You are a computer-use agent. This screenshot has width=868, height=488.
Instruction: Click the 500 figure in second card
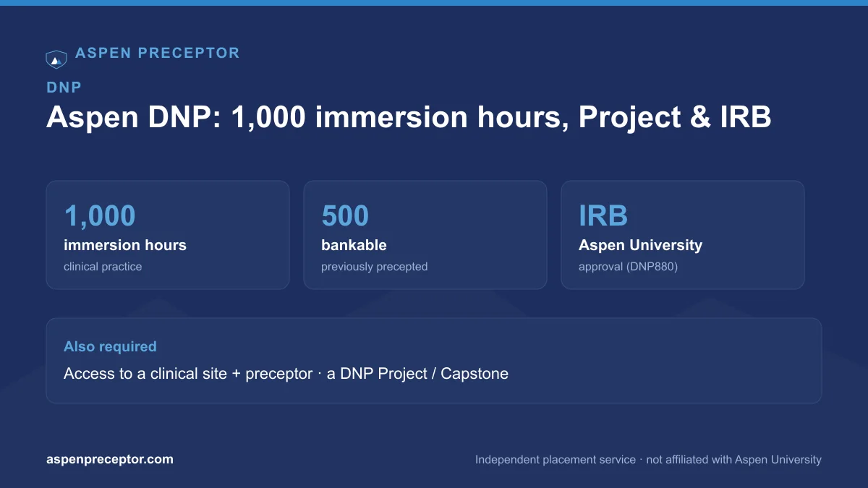(345, 216)
